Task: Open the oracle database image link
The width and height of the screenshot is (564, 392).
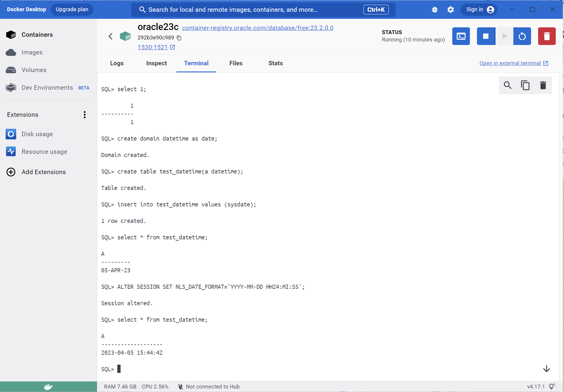Action: coord(258,28)
